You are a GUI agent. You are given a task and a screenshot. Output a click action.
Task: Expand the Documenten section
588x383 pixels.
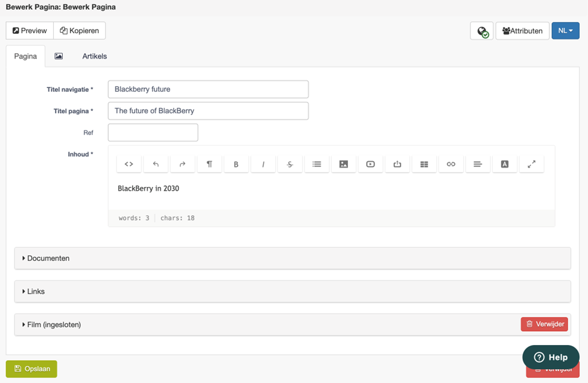(x=292, y=258)
